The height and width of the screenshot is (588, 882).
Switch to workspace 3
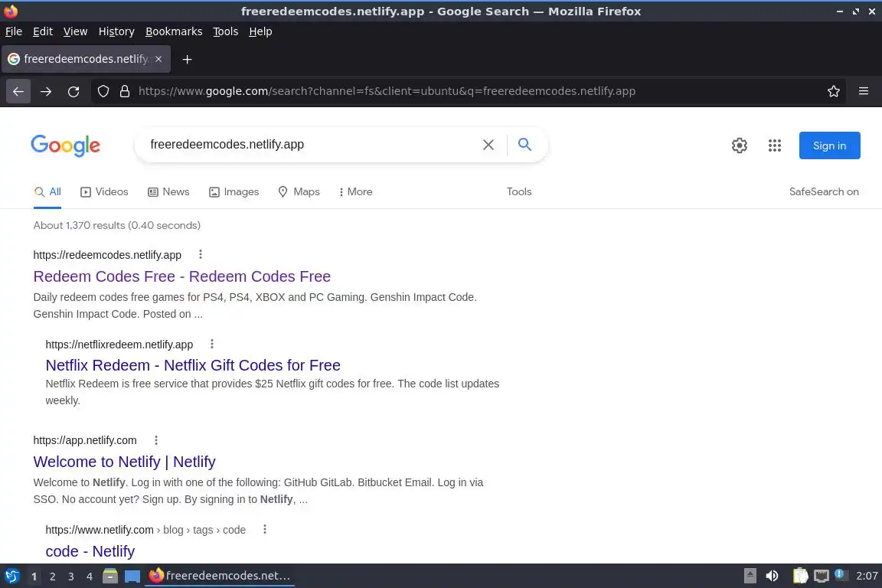(x=71, y=577)
